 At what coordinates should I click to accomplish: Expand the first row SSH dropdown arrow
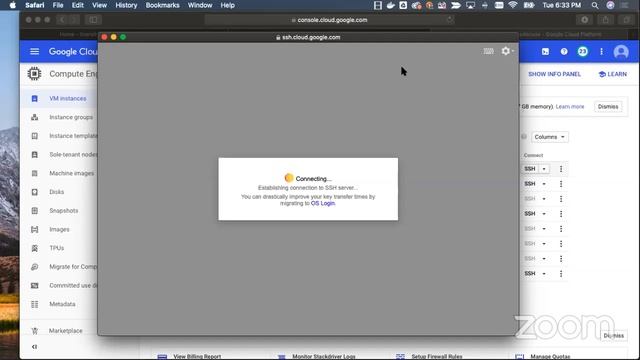(544, 169)
